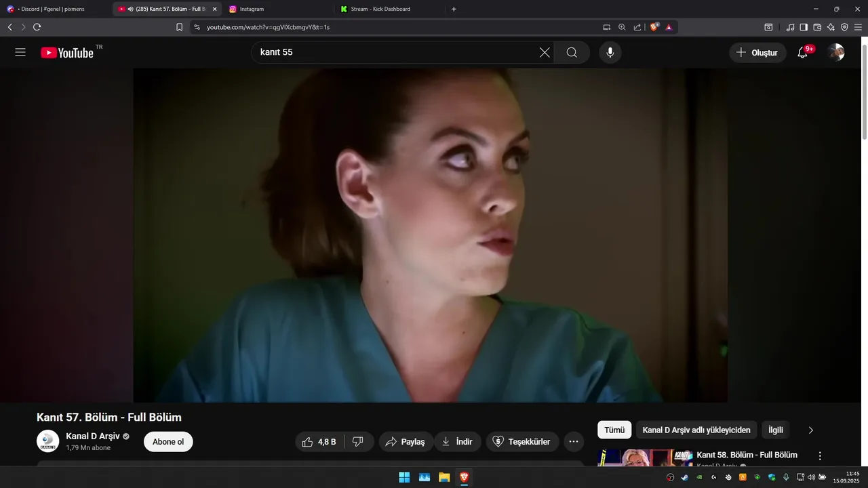Open the Kanal D Arşiv channel avatar
The width and height of the screenshot is (868, 488).
(x=47, y=441)
